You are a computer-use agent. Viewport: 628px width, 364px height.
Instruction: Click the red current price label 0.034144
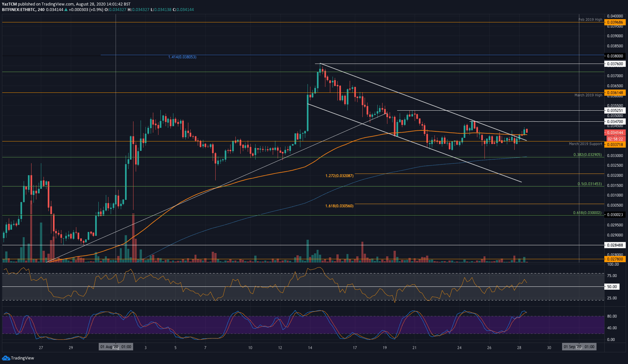[x=615, y=133]
